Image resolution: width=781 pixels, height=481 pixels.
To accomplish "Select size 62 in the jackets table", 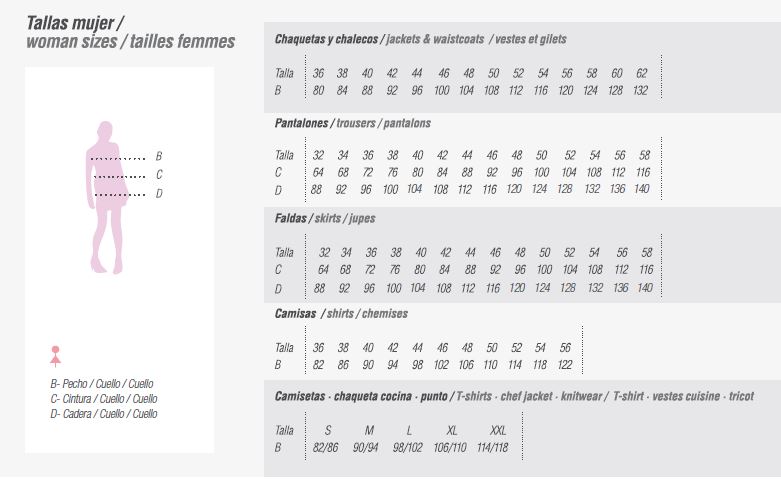I will tap(641, 73).
